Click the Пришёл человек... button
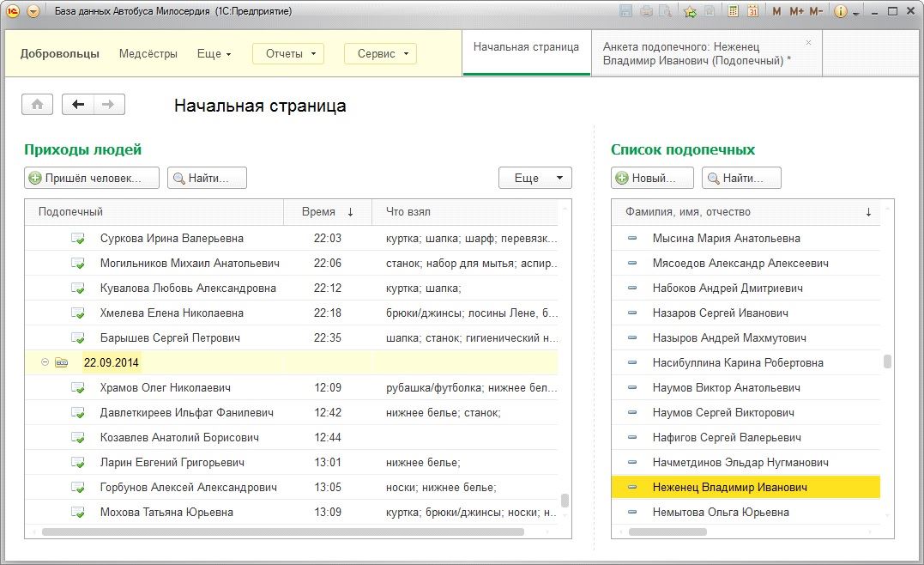 click(92, 178)
